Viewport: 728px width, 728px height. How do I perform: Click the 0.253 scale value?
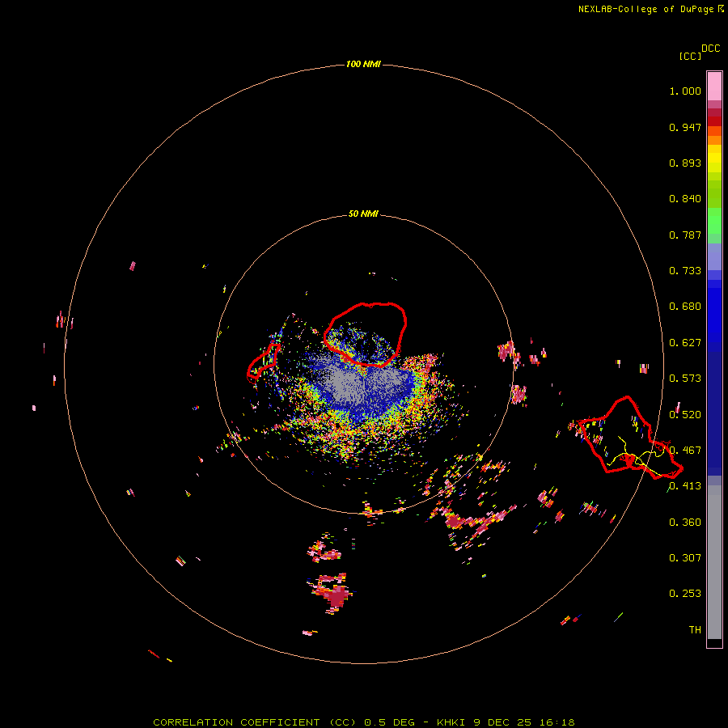(685, 594)
